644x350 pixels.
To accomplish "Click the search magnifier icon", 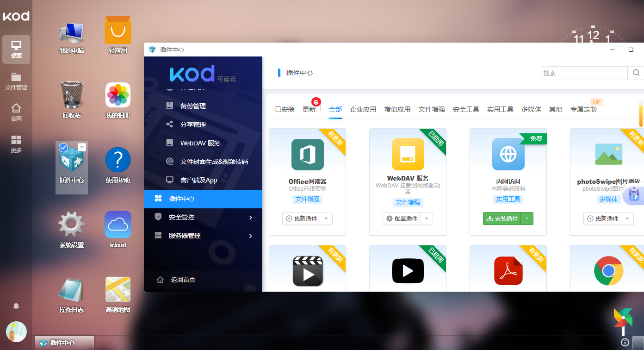I will click(x=636, y=73).
